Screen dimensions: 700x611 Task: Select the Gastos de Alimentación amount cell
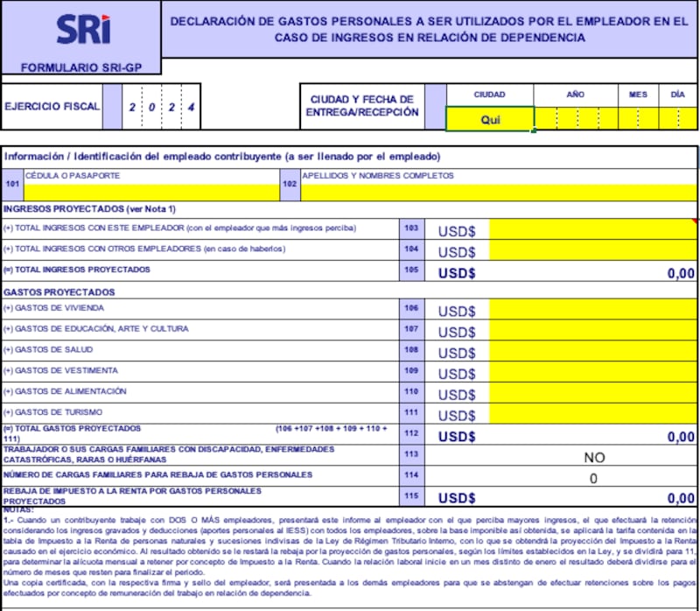tap(593, 392)
